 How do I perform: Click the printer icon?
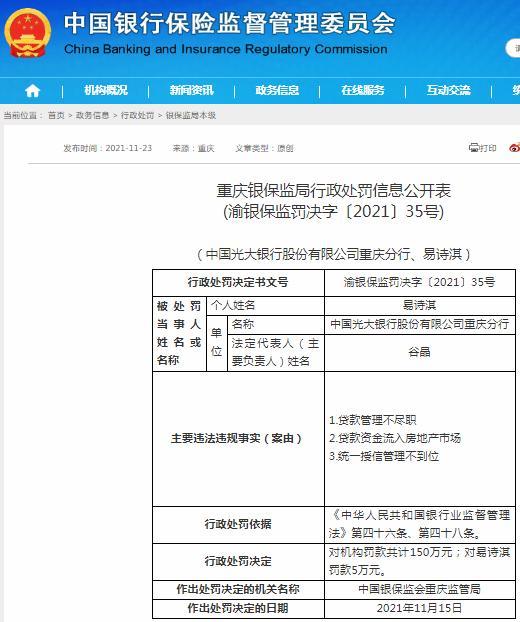(x=474, y=148)
